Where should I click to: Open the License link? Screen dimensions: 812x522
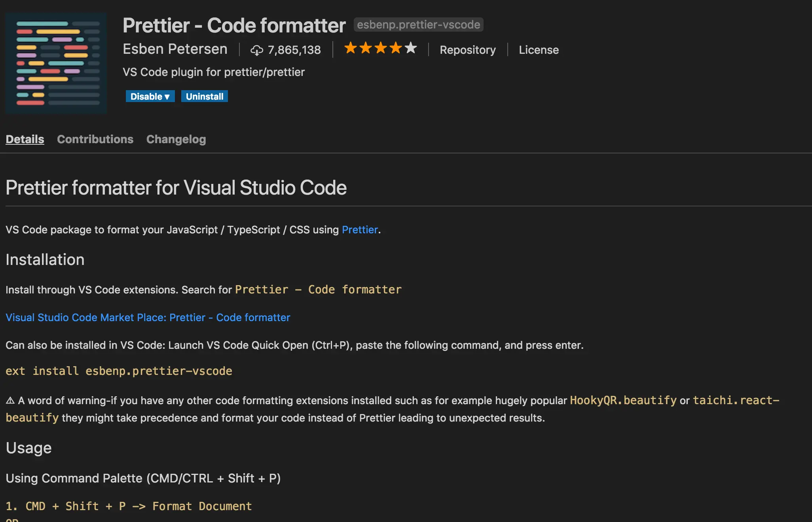(x=539, y=50)
